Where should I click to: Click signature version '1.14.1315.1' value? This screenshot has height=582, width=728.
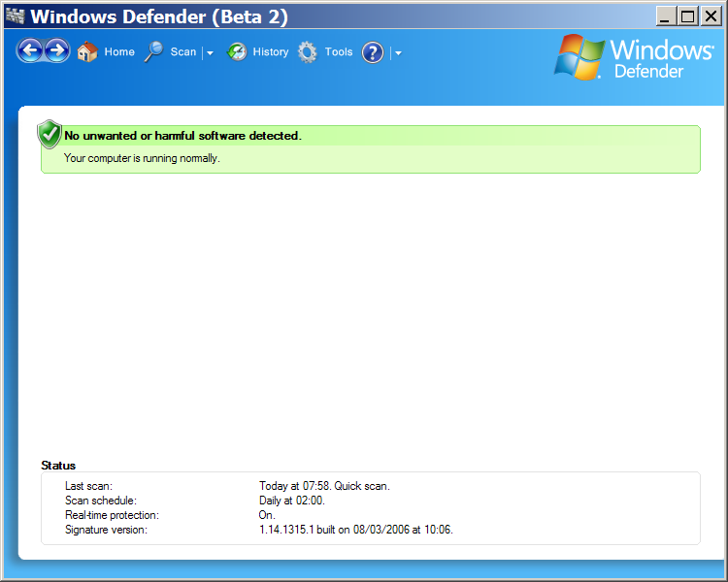point(286,530)
